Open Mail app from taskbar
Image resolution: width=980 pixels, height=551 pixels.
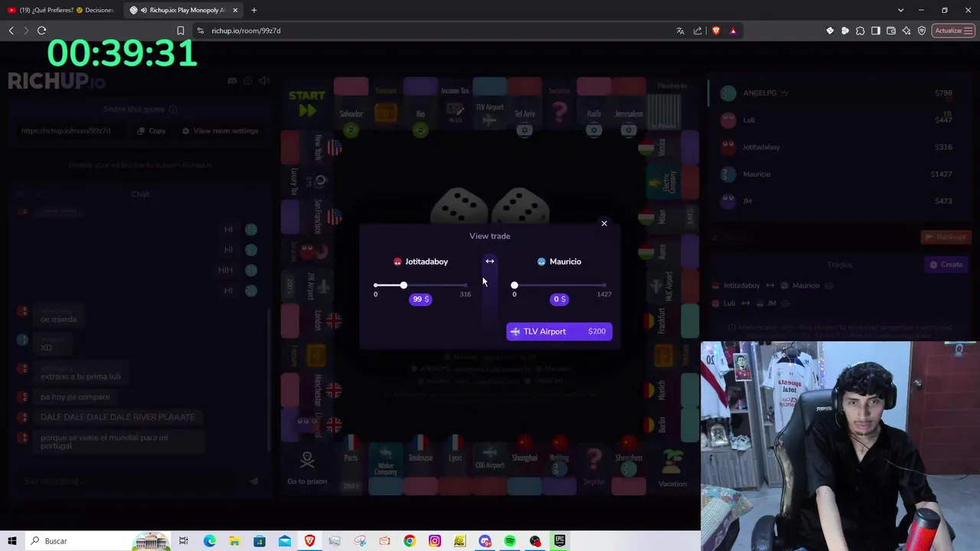(x=284, y=541)
